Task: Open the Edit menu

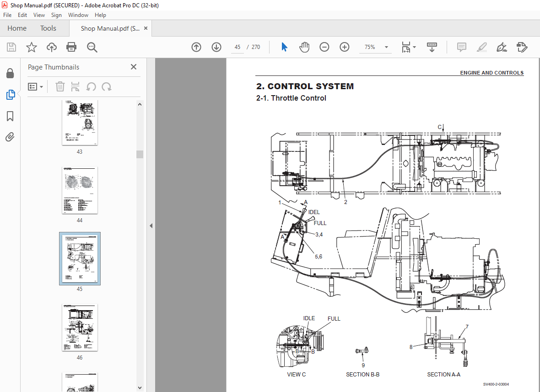Action: [22, 15]
